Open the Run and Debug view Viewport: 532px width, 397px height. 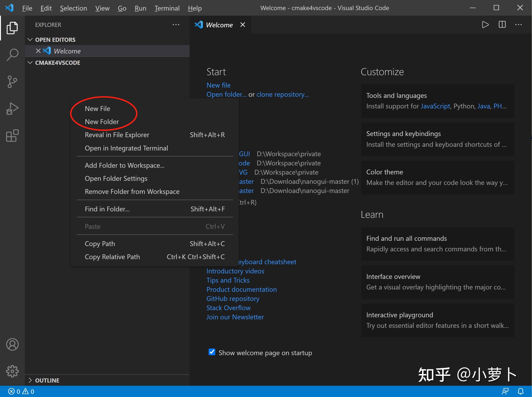pos(12,109)
